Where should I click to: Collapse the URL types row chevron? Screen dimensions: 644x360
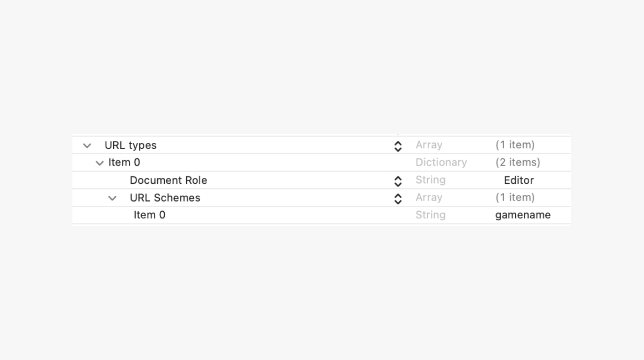[x=87, y=146]
